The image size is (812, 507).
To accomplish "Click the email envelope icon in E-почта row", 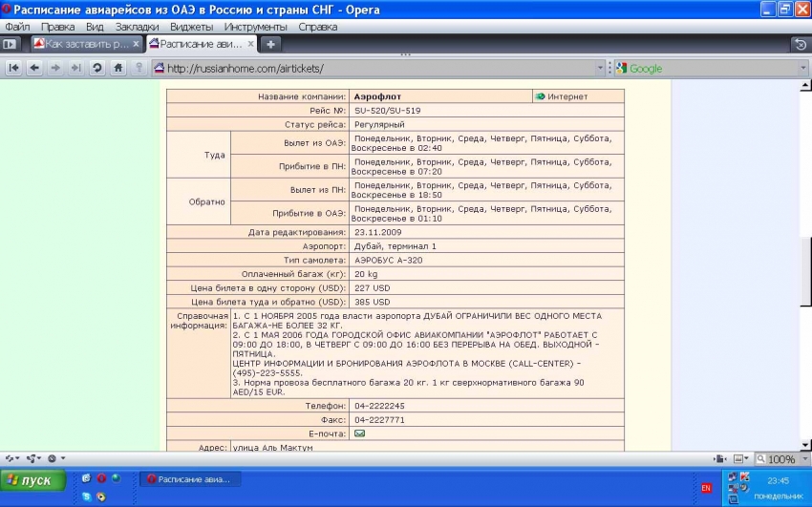I will pyautogui.click(x=359, y=433).
